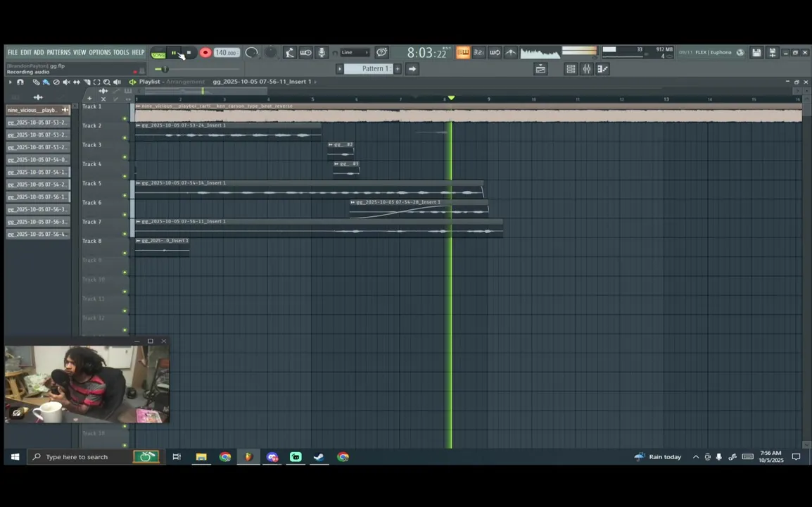Mute Track 8 using its green dot
The image size is (812, 507).
click(x=125, y=253)
